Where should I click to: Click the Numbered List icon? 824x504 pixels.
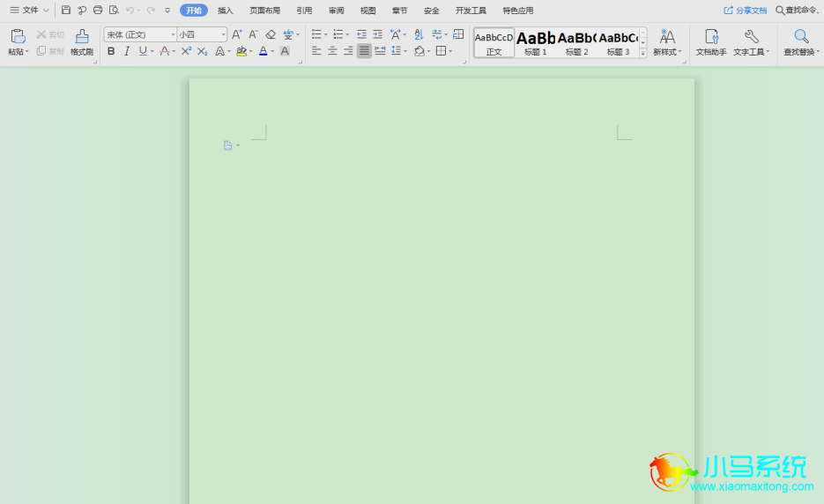point(338,34)
